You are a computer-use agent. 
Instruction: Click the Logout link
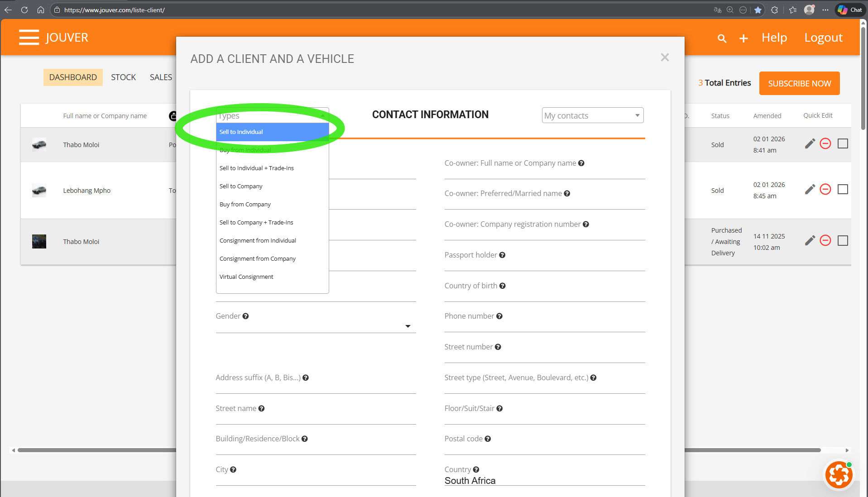click(x=823, y=38)
